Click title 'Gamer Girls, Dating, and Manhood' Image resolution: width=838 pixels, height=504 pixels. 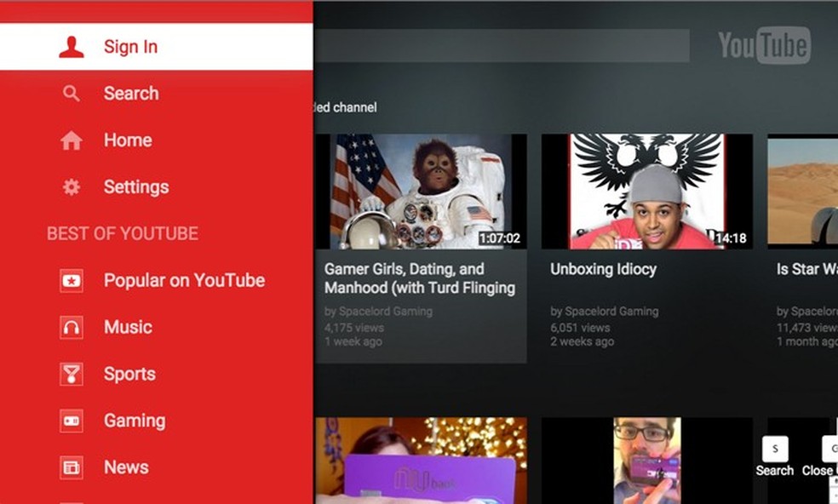click(420, 278)
